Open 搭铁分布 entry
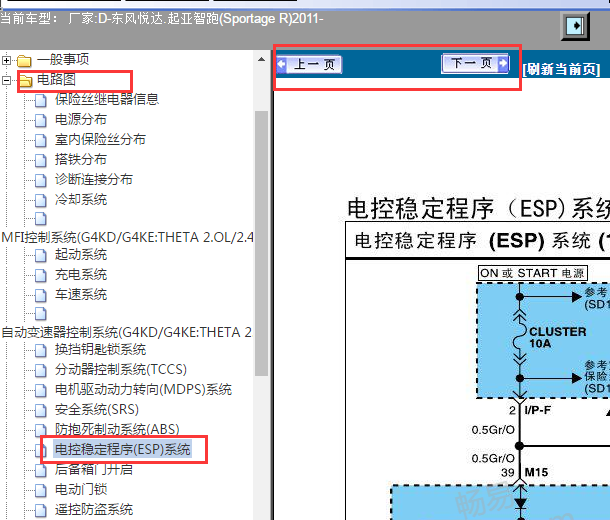This screenshot has width=610, height=520. [x=81, y=159]
